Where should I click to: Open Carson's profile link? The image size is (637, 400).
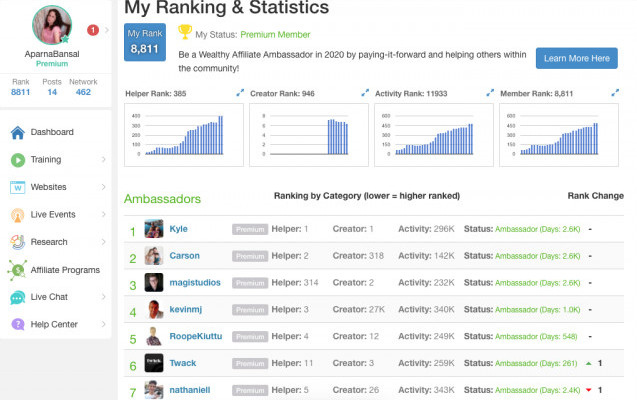[x=184, y=255]
